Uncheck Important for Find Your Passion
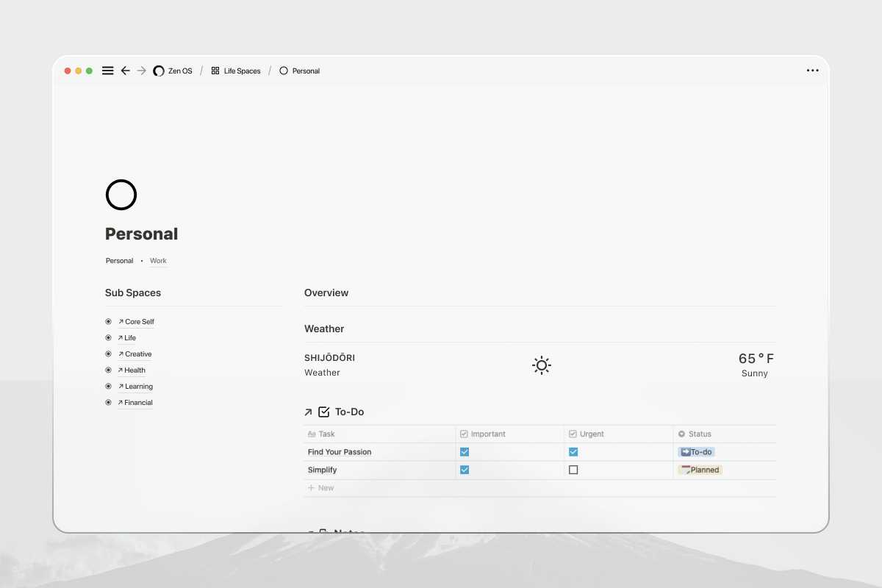 [465, 452]
